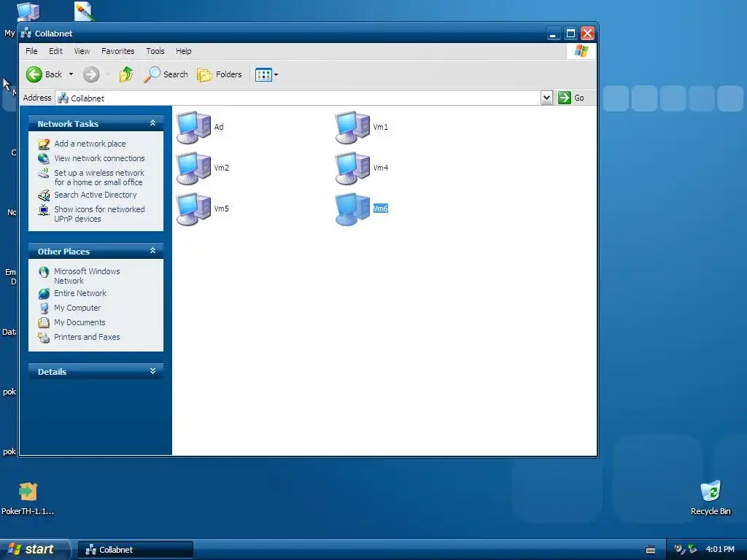The width and height of the screenshot is (747, 560).
Task: Close the Collabnet window
Action: (587, 34)
